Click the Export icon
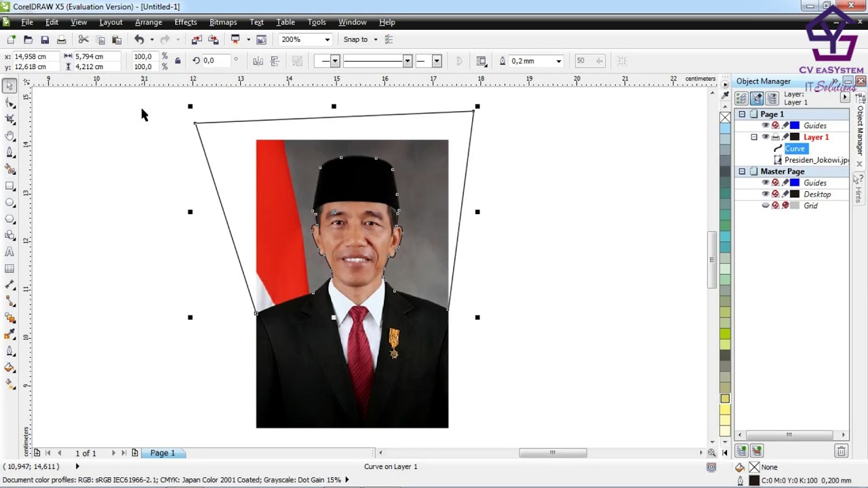Screen dimensions: 868x488 (x=214, y=39)
